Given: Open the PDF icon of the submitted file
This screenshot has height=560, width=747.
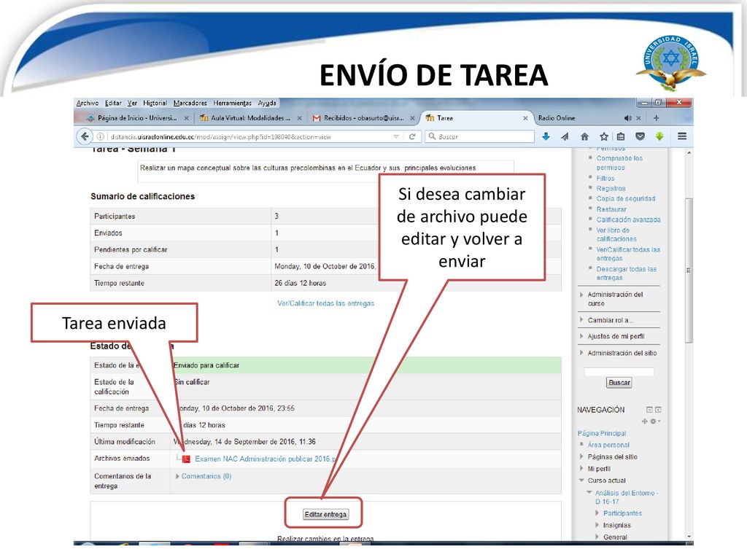Looking at the screenshot, I should click(x=186, y=459).
